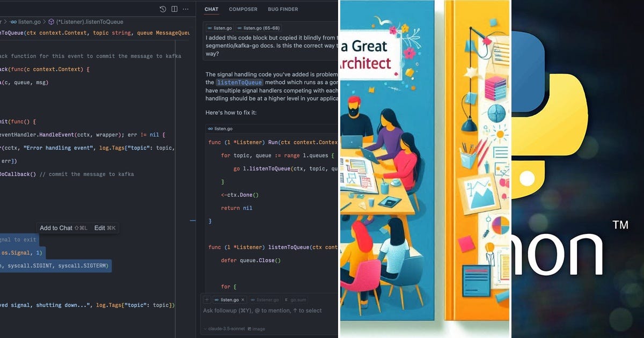Click the timeline history icon above the editor
Viewport: 644px width, 338px height.
tap(162, 9)
